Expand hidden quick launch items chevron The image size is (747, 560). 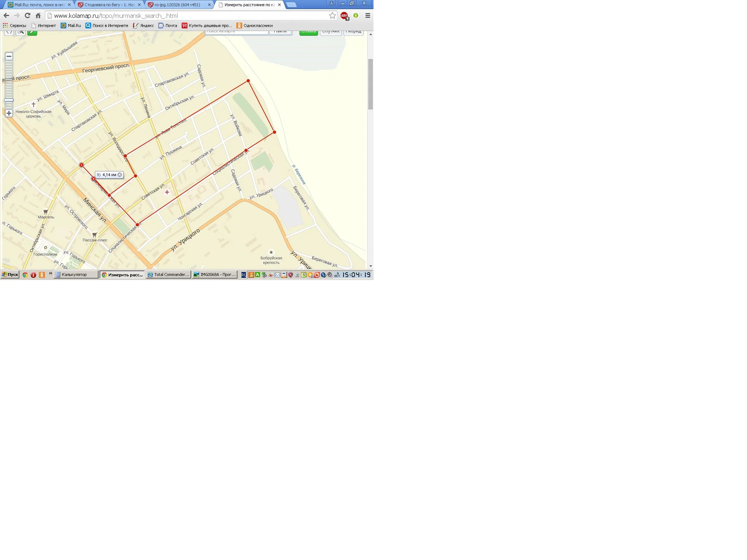50,273
